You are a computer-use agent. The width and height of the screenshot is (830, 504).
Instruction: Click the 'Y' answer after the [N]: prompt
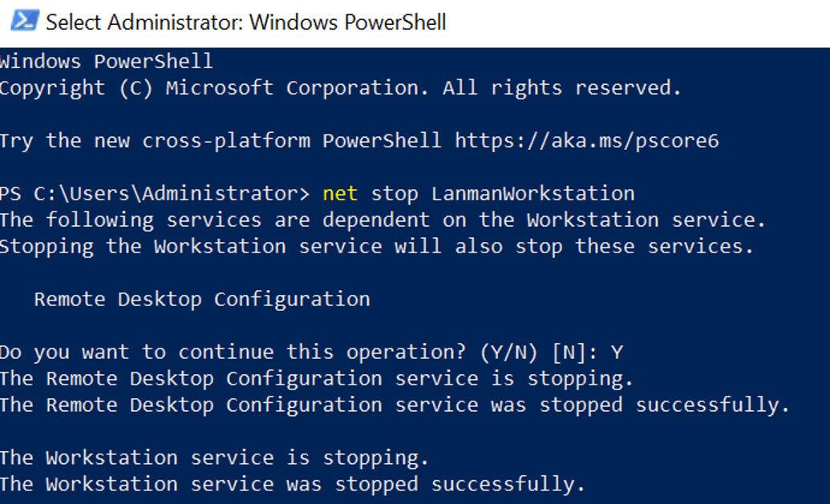(x=616, y=353)
